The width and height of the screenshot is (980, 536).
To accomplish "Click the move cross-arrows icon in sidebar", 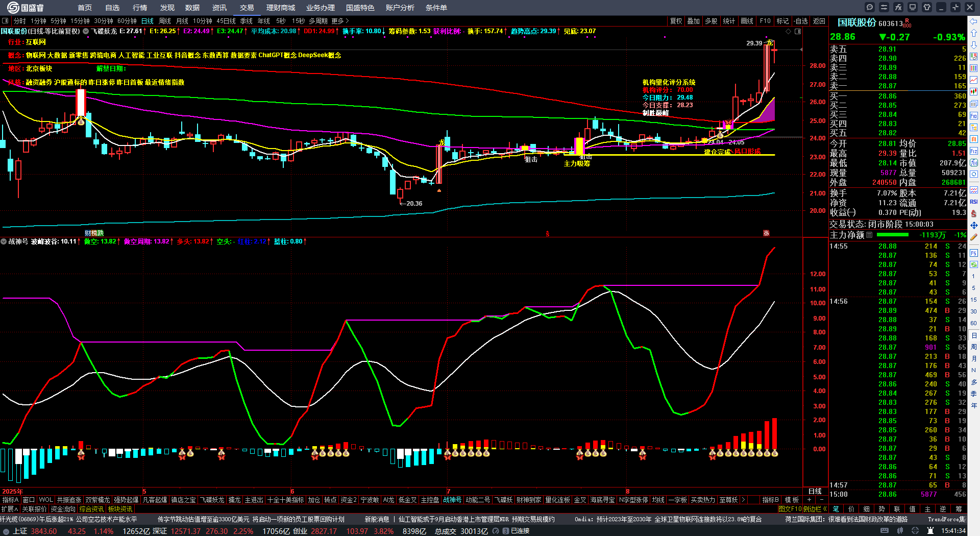I will pyautogui.click(x=974, y=225).
